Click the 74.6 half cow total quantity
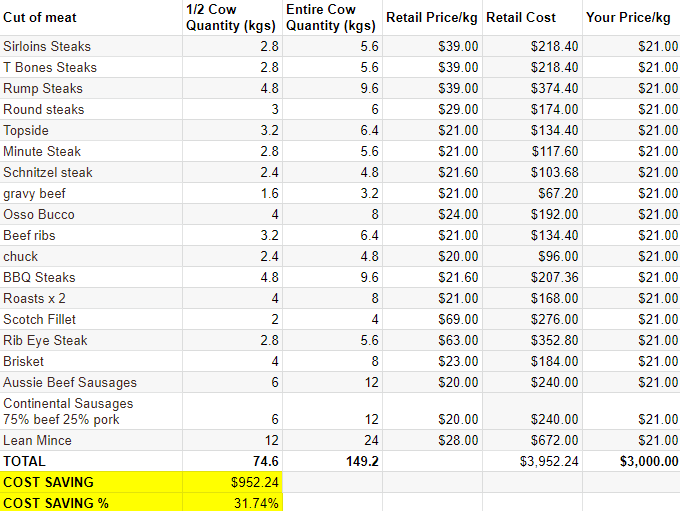This screenshot has width=680, height=511. (232, 461)
